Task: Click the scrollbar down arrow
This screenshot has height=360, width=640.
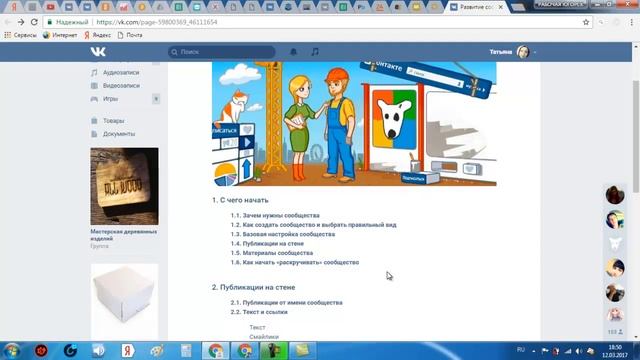Action: (636, 337)
